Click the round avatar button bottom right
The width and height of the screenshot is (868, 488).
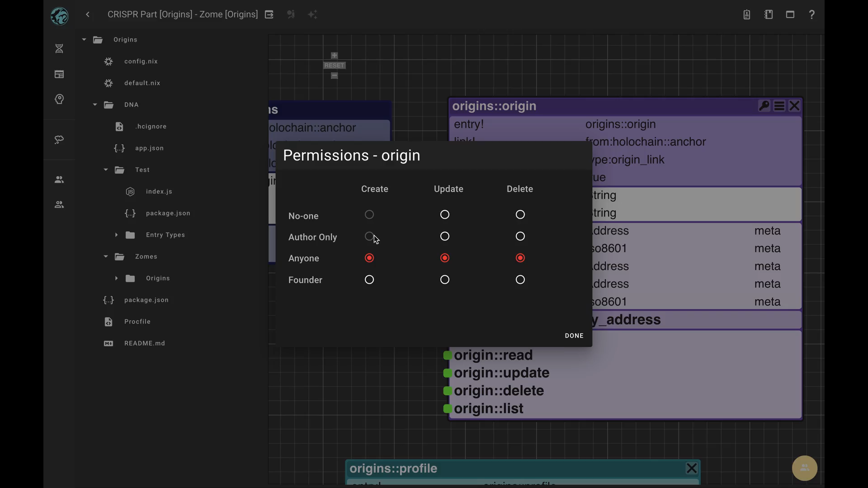coord(804,468)
